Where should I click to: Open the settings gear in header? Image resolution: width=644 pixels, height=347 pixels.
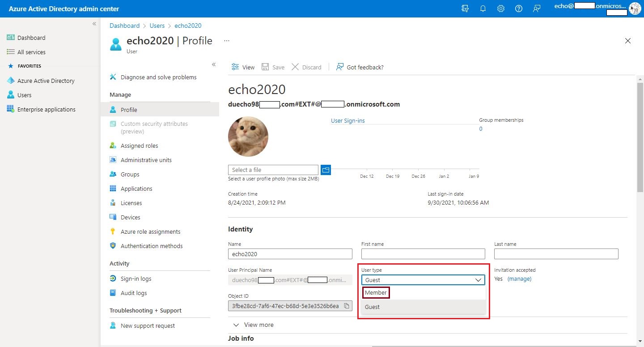point(501,9)
